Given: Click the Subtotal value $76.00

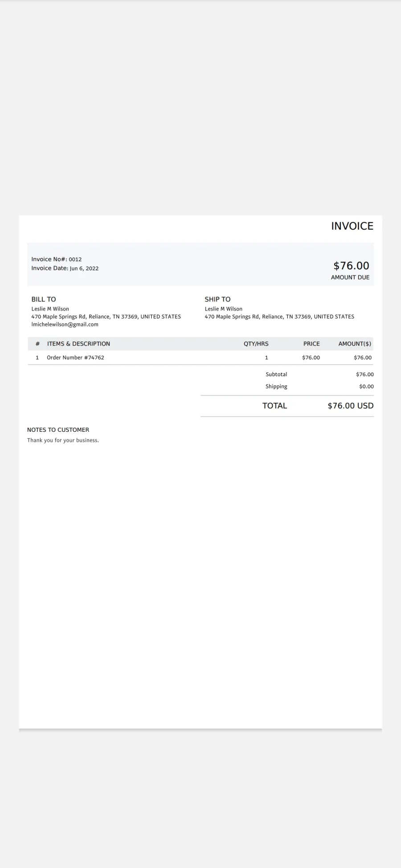Looking at the screenshot, I should (x=365, y=374).
